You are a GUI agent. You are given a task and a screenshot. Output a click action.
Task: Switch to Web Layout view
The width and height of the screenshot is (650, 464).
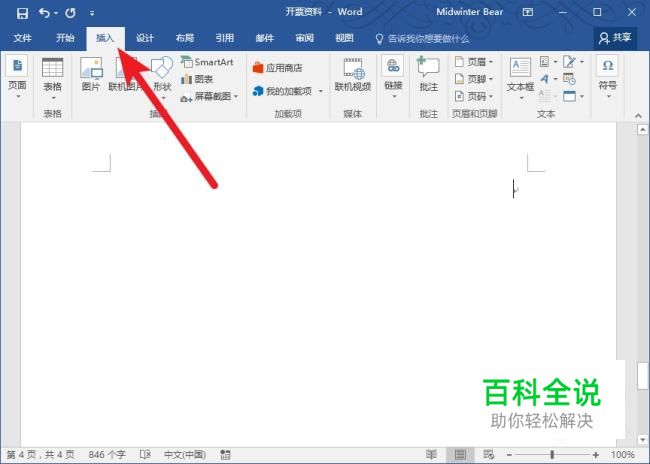(x=488, y=455)
